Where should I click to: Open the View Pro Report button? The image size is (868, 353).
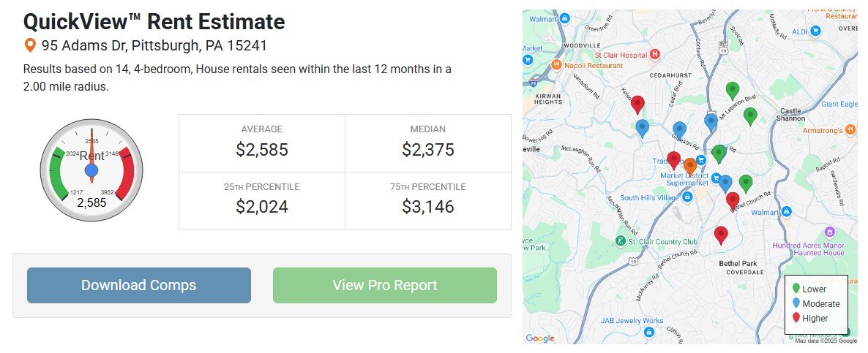click(x=385, y=286)
